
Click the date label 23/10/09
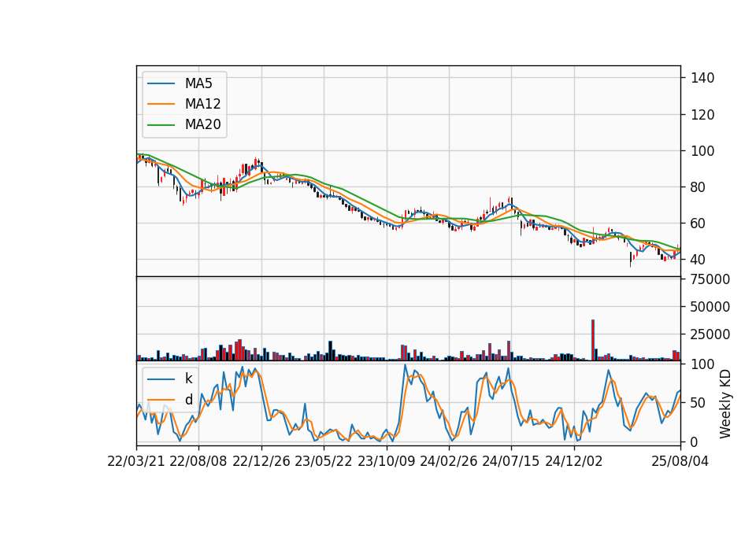(x=386, y=461)
